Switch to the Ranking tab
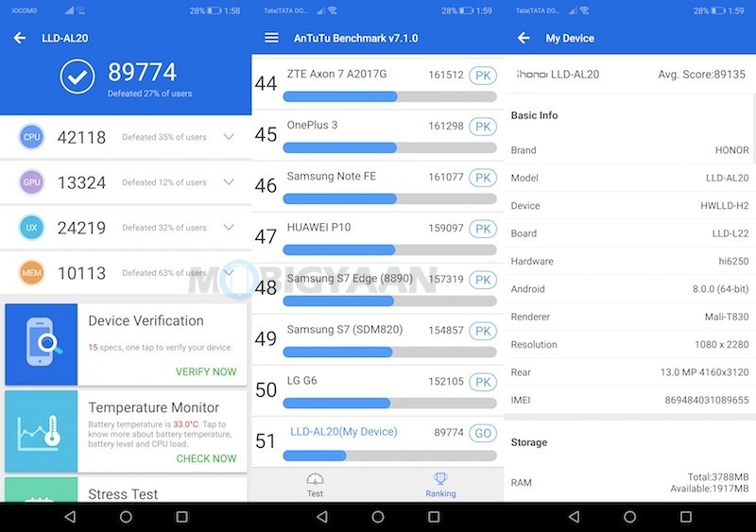 [x=440, y=485]
